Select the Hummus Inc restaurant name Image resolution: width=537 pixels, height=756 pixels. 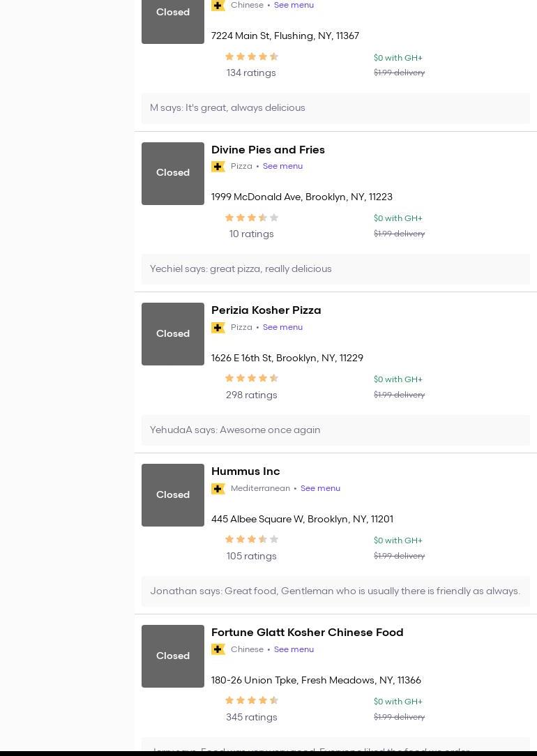coord(245,471)
